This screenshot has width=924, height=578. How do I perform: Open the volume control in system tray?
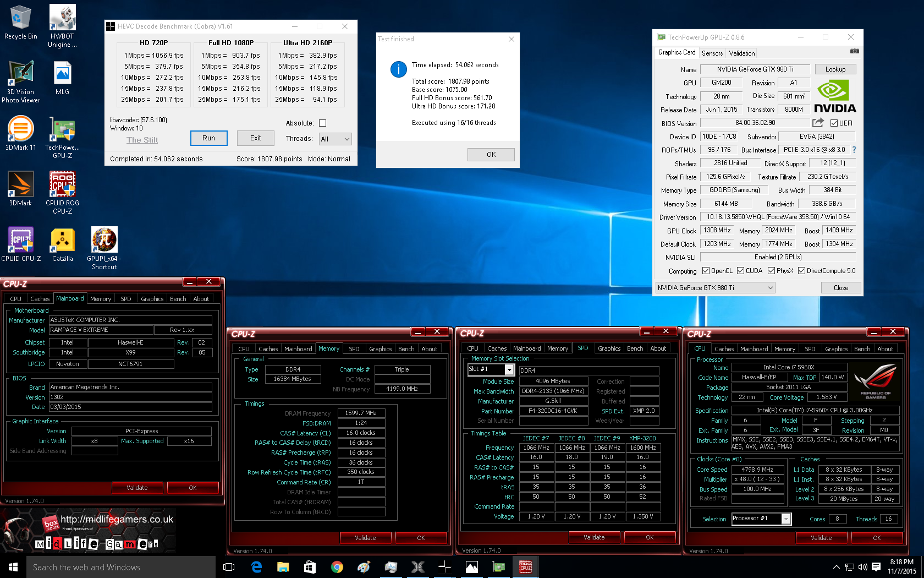(x=862, y=567)
